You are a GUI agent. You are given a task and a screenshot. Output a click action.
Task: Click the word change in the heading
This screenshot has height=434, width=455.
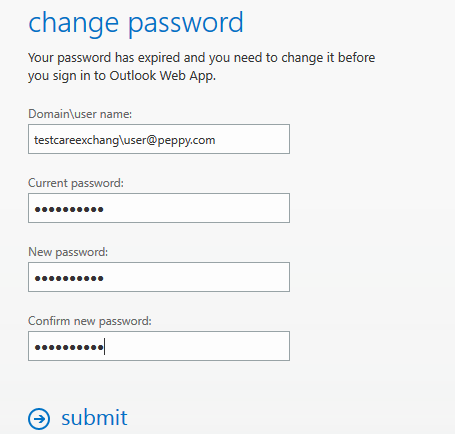click(73, 23)
